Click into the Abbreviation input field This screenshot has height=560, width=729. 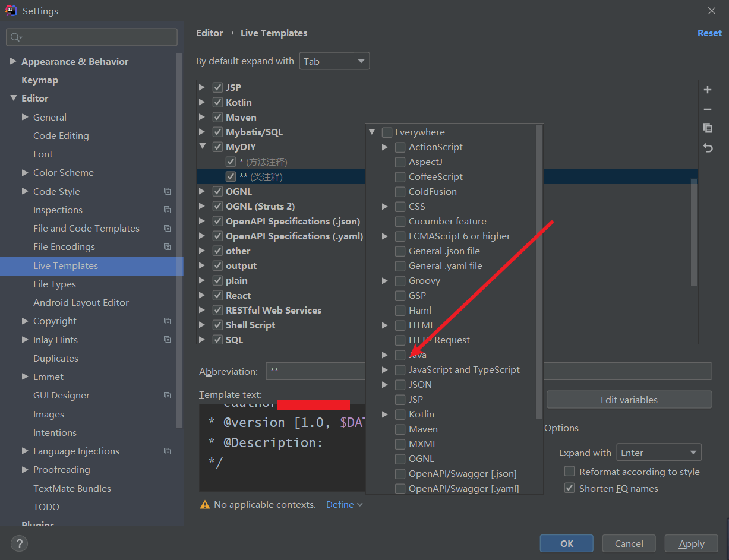click(488, 371)
